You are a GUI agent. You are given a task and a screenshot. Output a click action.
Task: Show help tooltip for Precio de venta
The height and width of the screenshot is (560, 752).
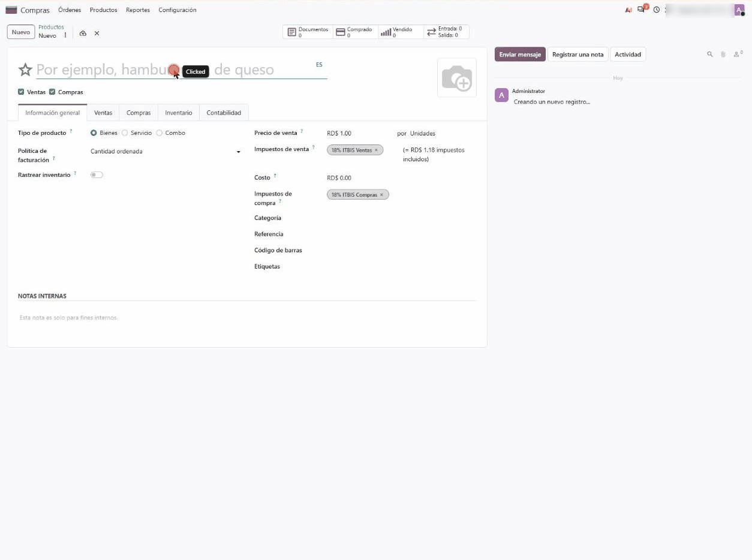(x=302, y=131)
